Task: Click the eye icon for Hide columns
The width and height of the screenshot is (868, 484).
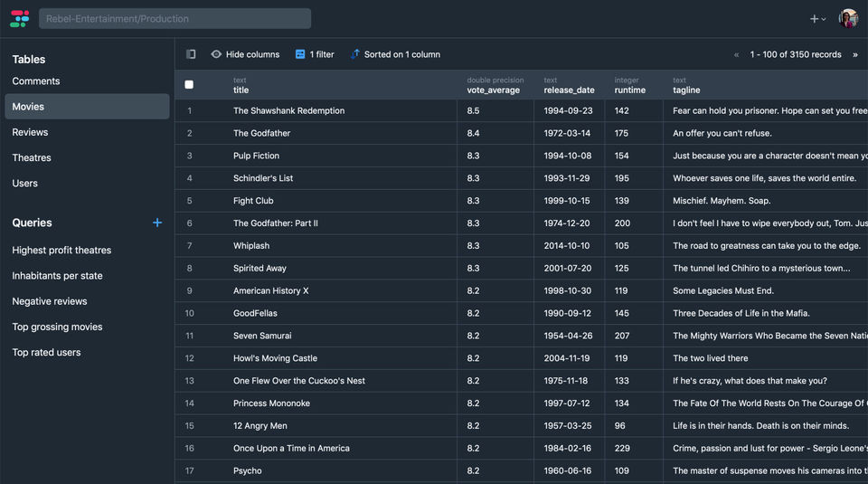Action: (x=216, y=54)
